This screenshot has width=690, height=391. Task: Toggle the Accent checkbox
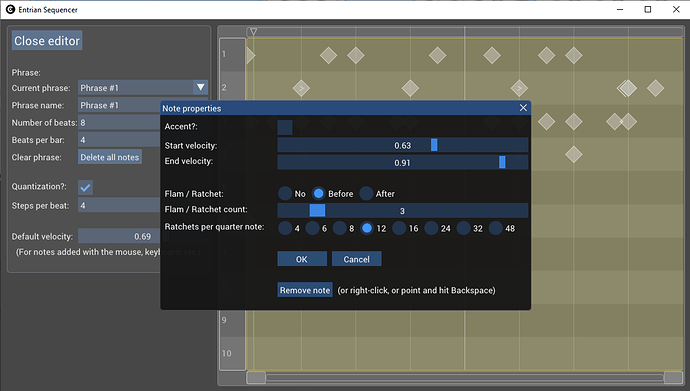285,127
